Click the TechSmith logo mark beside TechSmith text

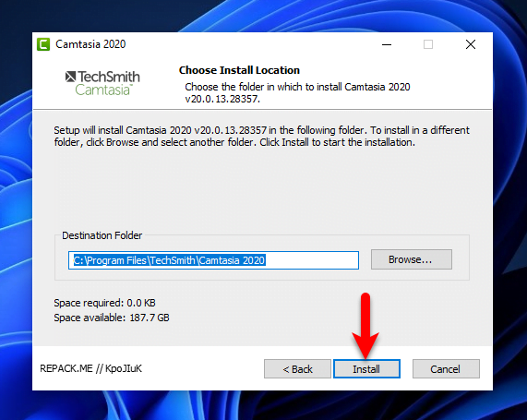coord(70,77)
